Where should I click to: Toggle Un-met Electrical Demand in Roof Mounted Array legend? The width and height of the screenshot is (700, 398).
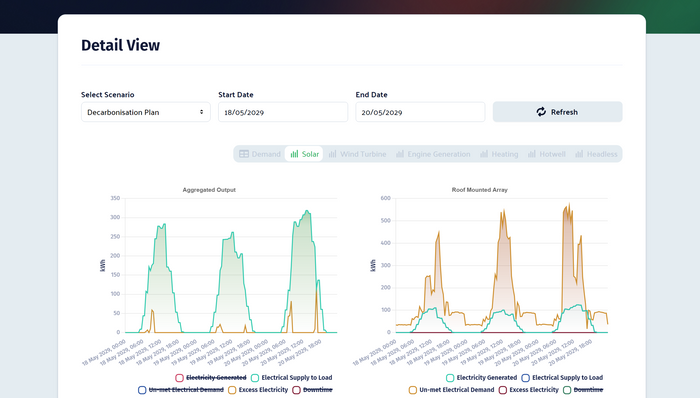coord(451,390)
